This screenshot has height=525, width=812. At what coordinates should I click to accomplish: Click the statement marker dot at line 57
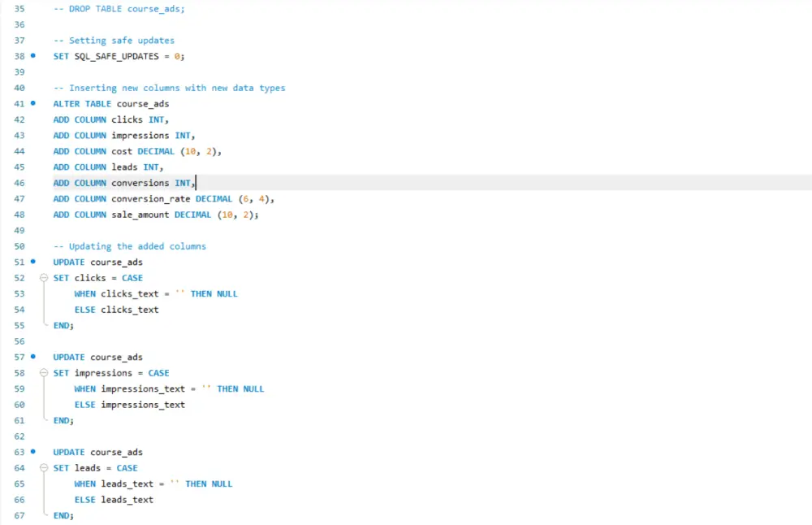tap(33, 357)
